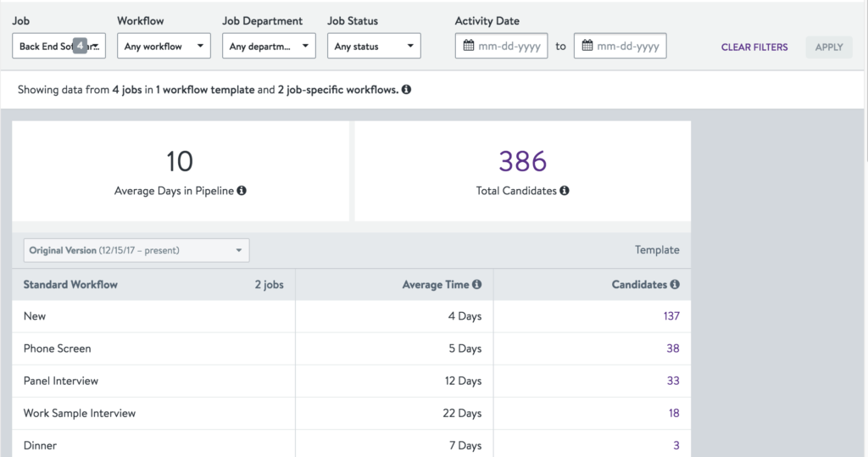Expand the Any department dropdown
Viewport: 868px width, 457px height.
[x=269, y=46]
